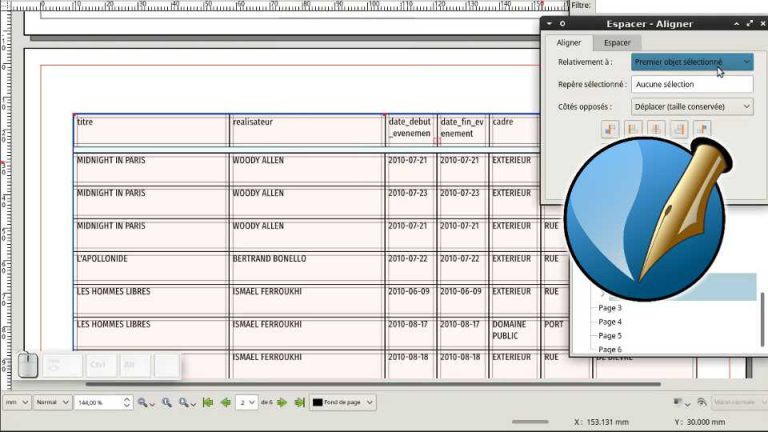Image resolution: width=768 pixels, height=432 pixels.
Task: Select Page 6 in the outline
Action: tap(610, 349)
